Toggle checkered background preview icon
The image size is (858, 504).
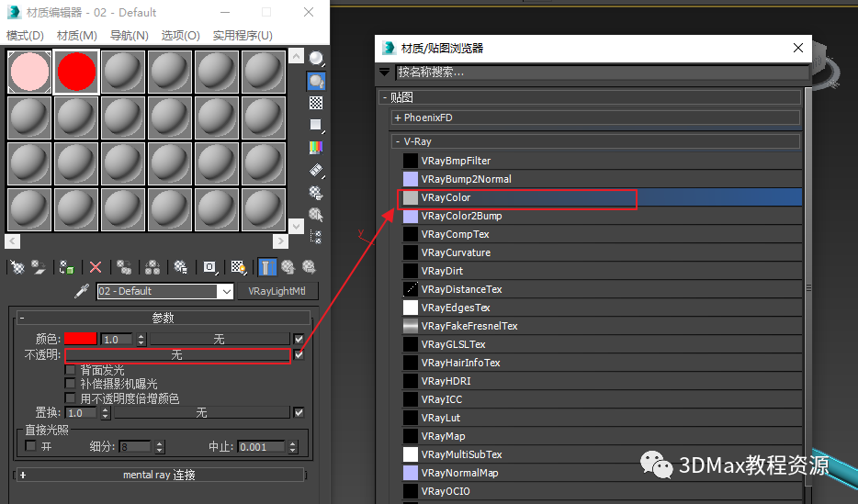pos(316,103)
